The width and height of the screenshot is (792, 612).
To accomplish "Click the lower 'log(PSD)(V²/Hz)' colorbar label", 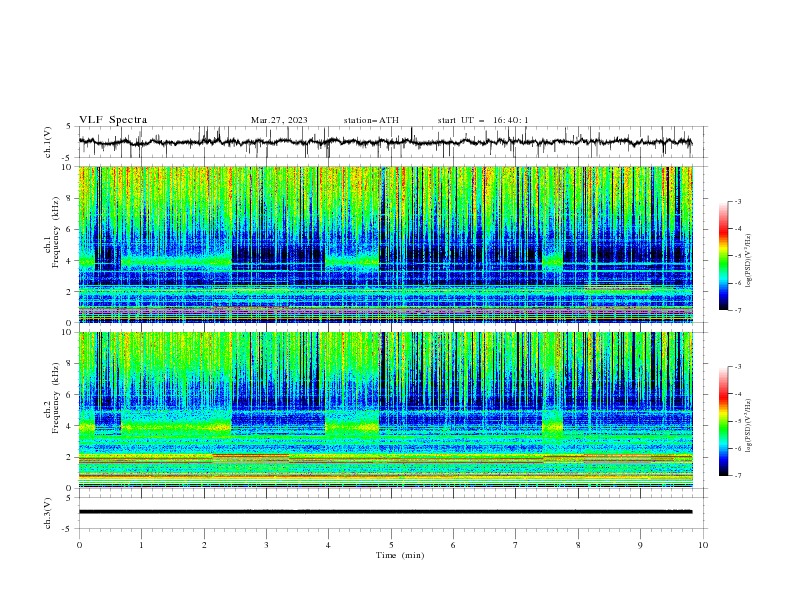I will (749, 426).
